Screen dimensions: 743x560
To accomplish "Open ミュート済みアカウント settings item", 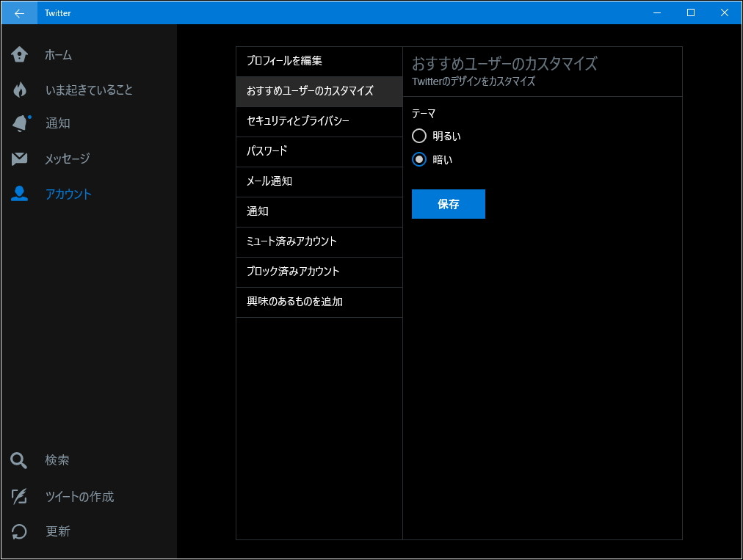I will 319,242.
